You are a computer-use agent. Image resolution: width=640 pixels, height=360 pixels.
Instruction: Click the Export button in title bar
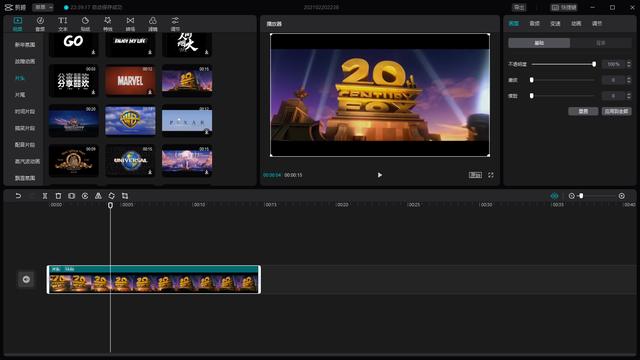pyautogui.click(x=519, y=7)
